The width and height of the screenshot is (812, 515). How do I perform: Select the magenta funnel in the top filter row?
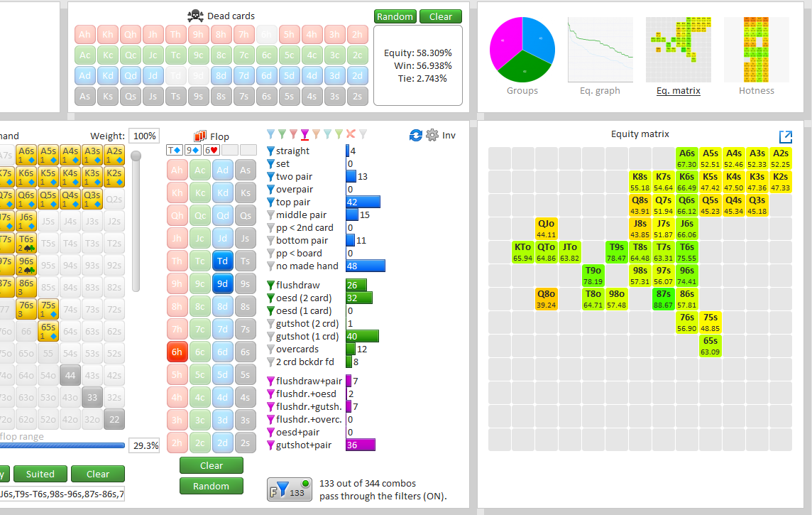pos(304,134)
